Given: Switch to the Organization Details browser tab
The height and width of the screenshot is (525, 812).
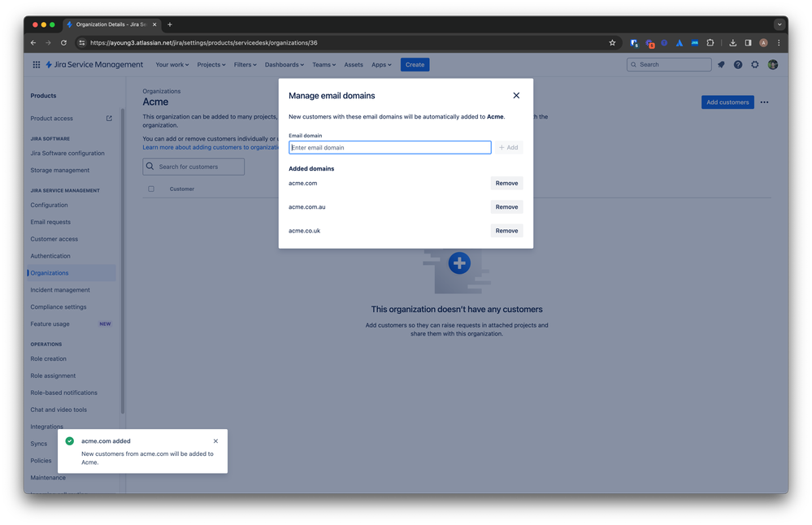Looking at the screenshot, I should pyautogui.click(x=111, y=24).
